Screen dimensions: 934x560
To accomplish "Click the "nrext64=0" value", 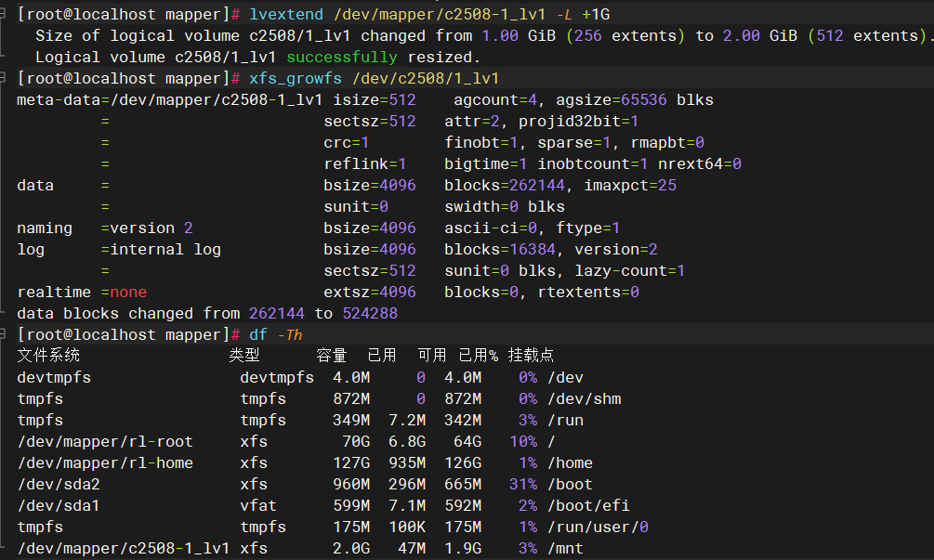I will click(700, 164).
